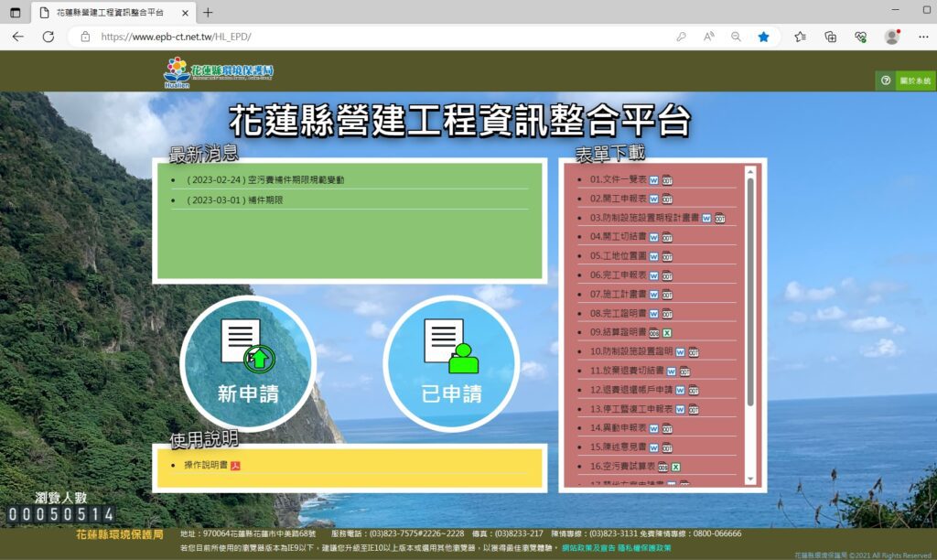Open a new browser tab
937x560 pixels.
[208, 12]
